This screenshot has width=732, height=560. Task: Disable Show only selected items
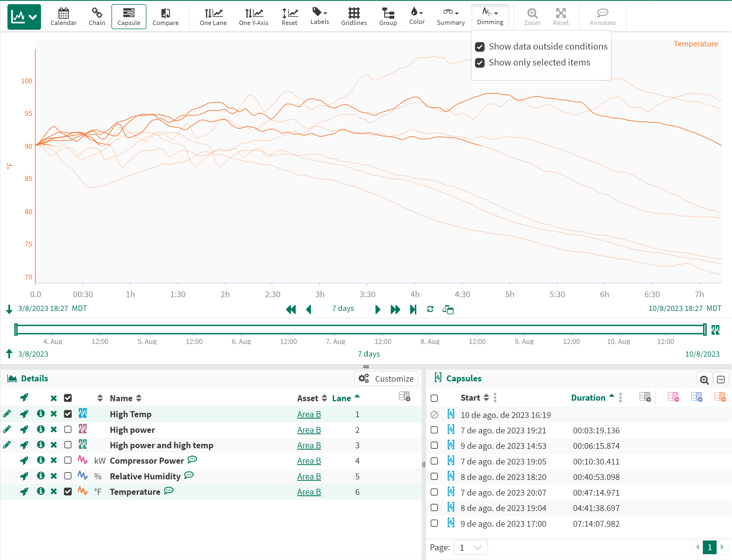click(480, 63)
